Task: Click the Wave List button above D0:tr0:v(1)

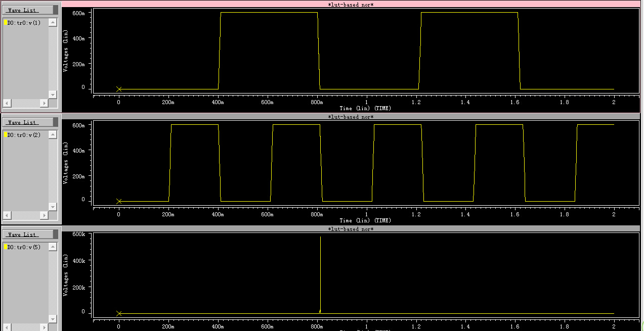Action: pos(28,10)
